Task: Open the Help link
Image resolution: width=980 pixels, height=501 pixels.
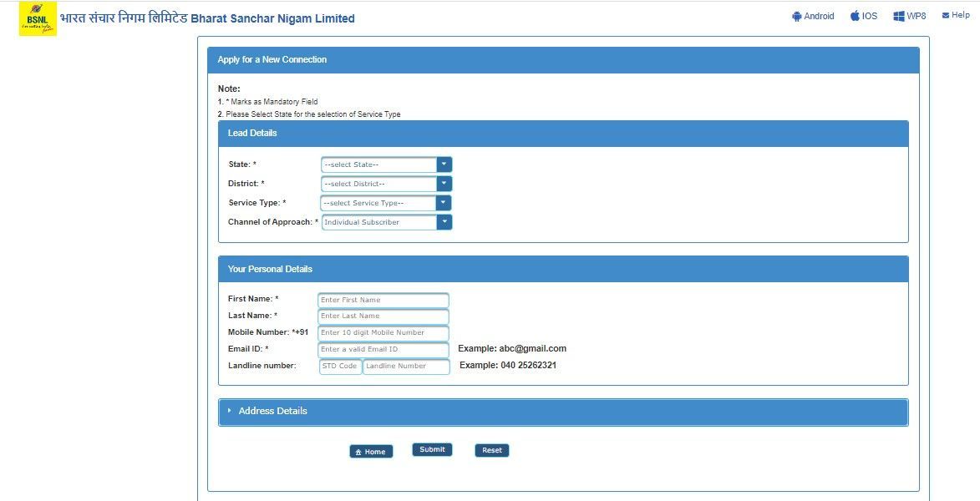Action: pos(955,15)
